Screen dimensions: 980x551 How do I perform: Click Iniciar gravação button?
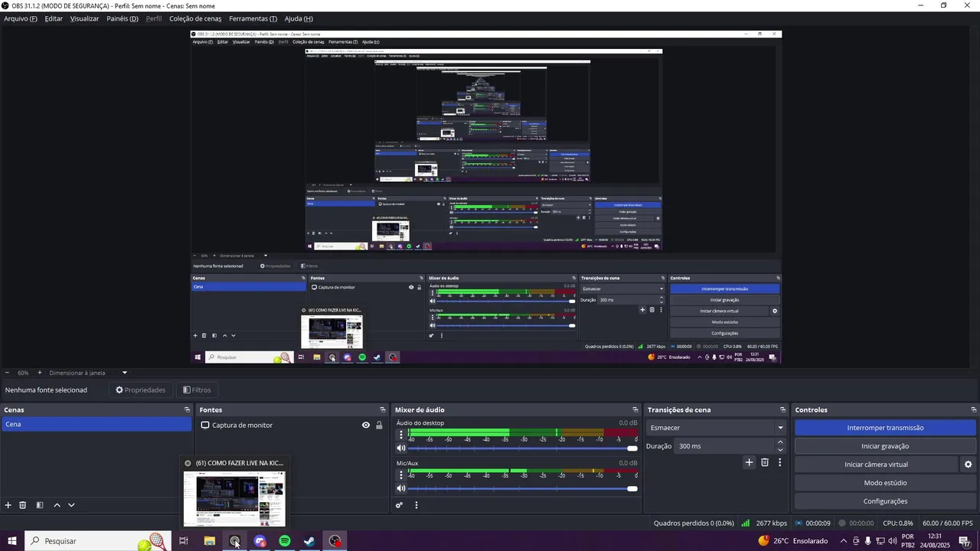pyautogui.click(x=885, y=446)
